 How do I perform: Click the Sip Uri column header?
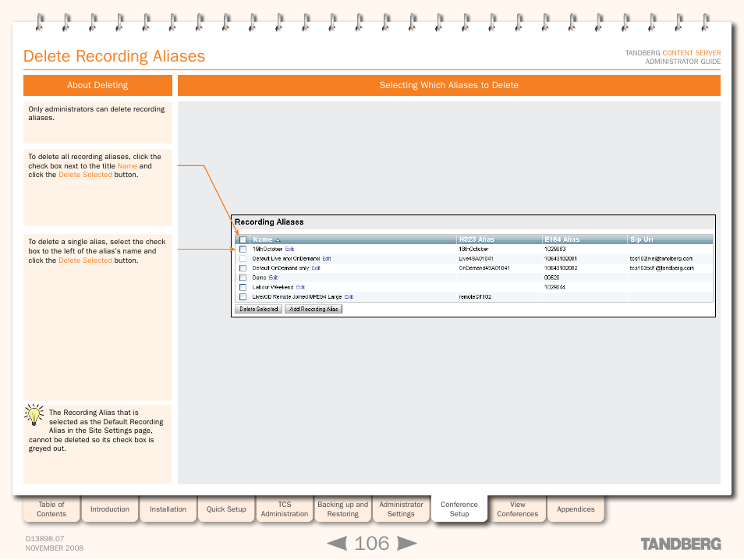(x=642, y=239)
